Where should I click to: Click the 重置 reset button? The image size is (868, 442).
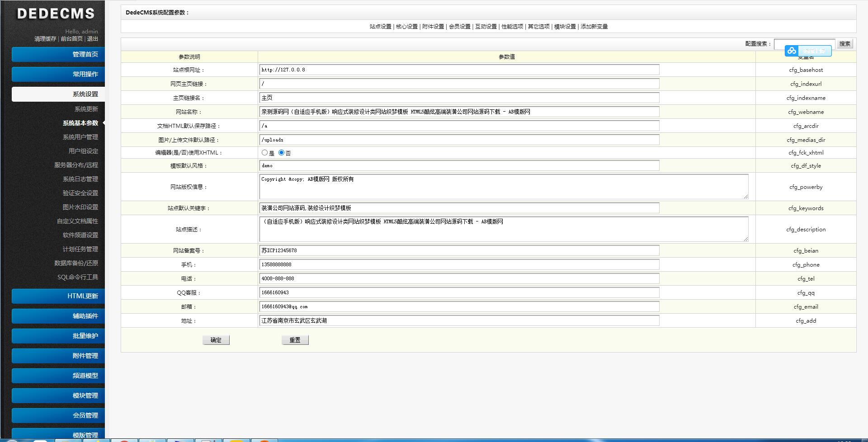pos(295,340)
